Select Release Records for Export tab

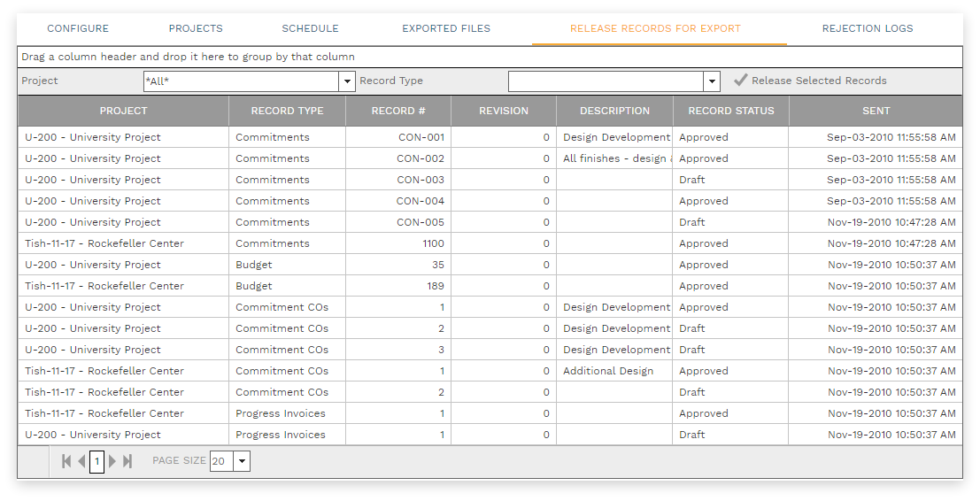click(656, 28)
